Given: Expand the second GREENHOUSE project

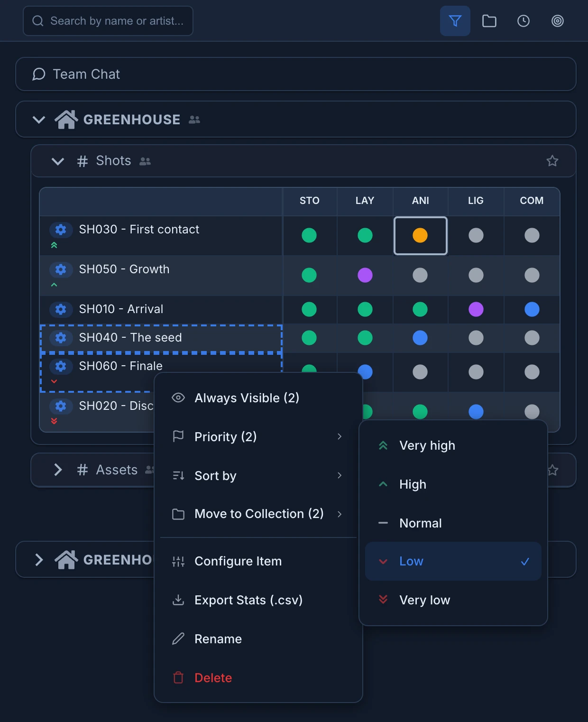Looking at the screenshot, I should 39,560.
